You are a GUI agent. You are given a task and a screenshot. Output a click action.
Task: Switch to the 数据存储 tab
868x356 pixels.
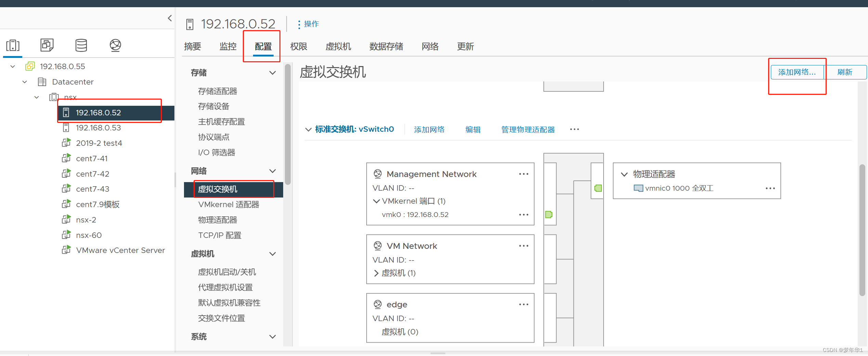click(386, 47)
